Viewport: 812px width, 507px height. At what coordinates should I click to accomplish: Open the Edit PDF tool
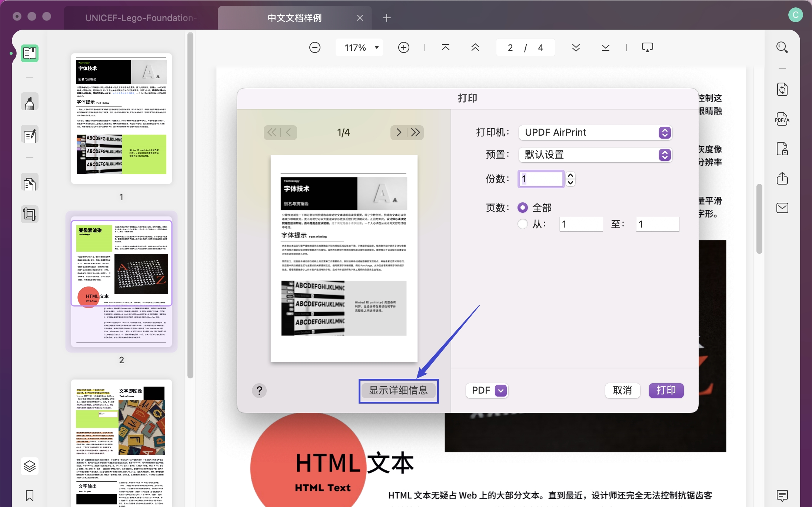[x=30, y=135]
